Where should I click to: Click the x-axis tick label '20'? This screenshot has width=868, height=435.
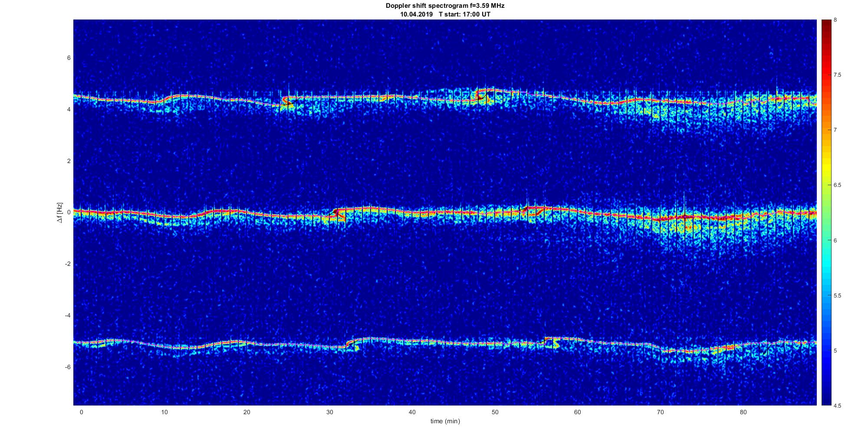[247, 412]
